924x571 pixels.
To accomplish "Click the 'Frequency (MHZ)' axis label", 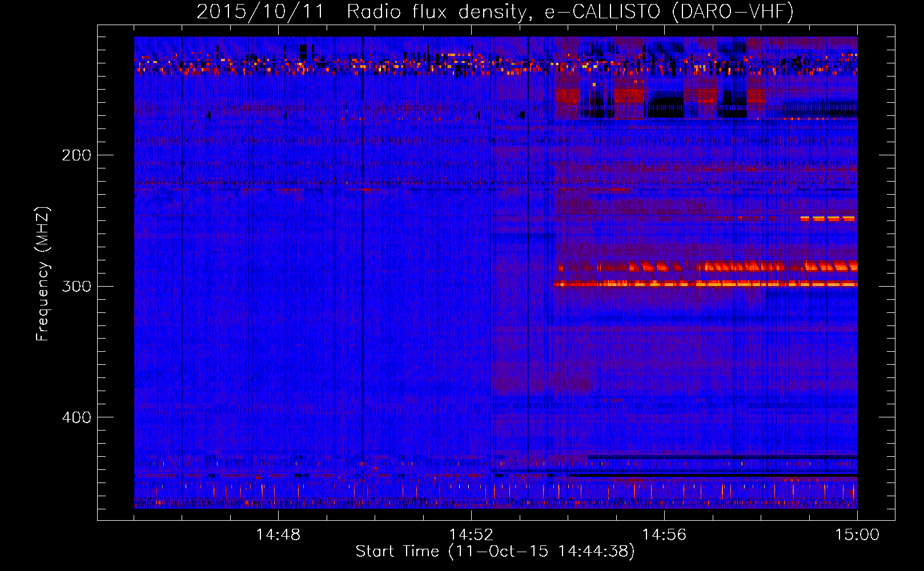I will (43, 274).
